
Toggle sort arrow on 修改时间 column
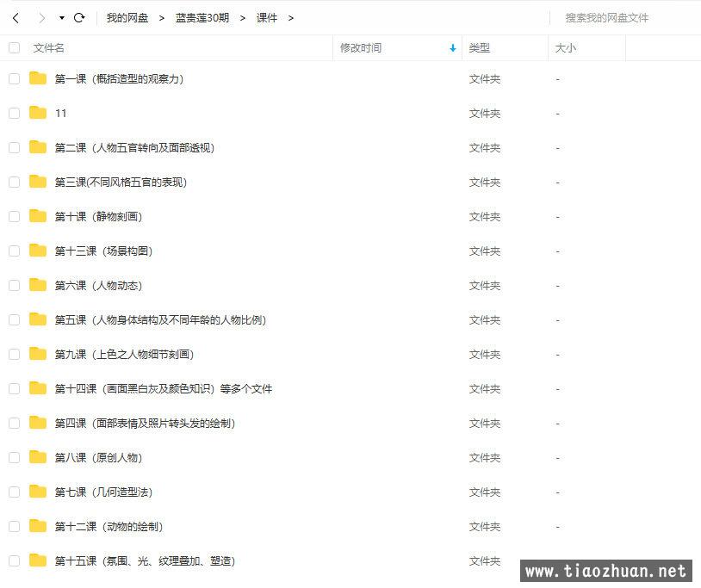click(x=453, y=48)
